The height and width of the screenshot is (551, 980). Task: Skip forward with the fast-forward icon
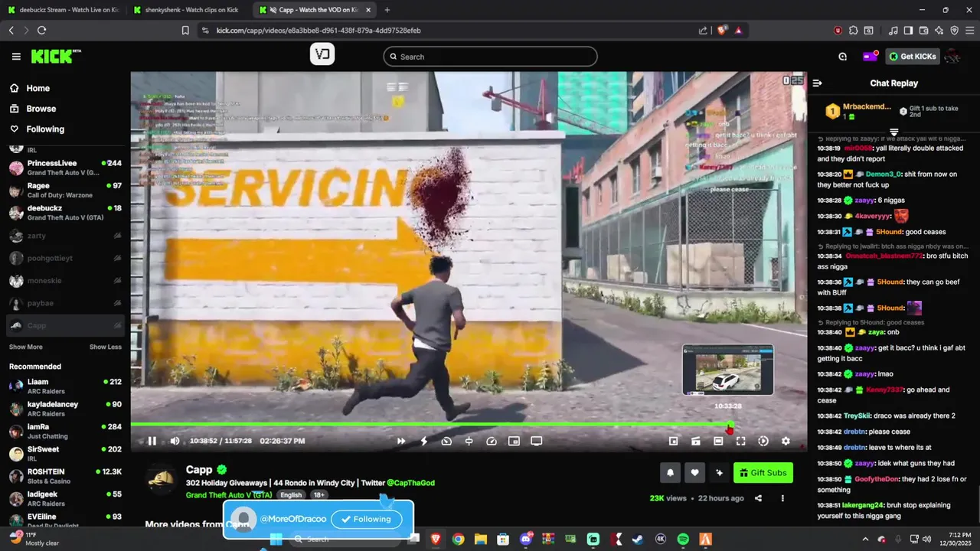(x=401, y=441)
